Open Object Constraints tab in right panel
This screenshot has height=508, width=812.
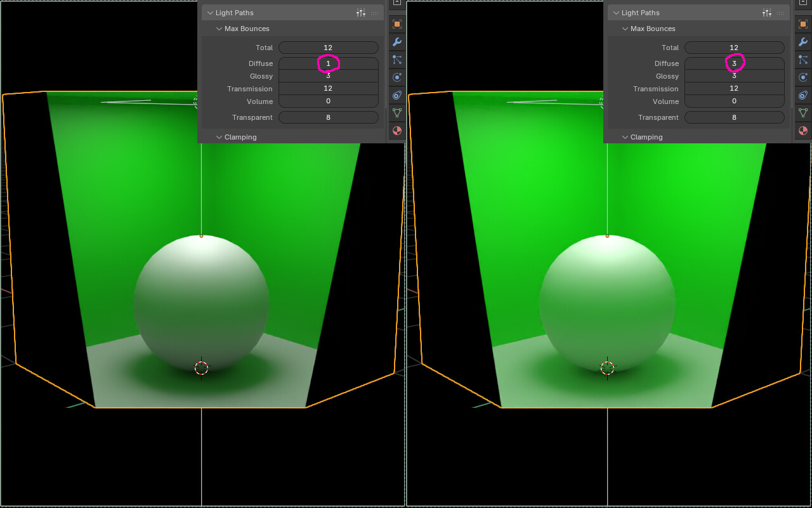(803, 95)
